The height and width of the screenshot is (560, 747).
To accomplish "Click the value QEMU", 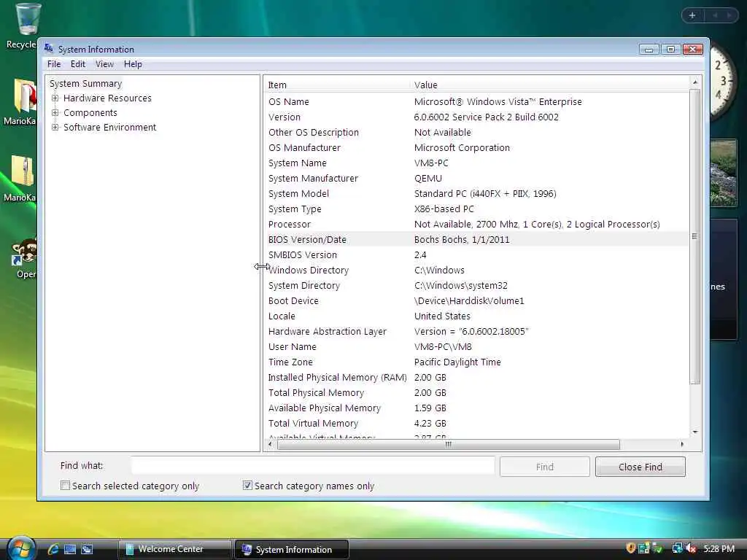I will [x=427, y=178].
